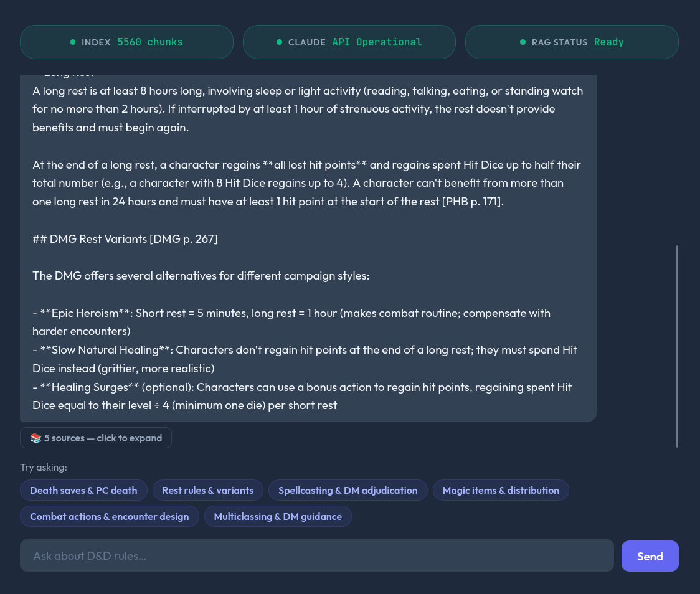Click the Claude API Operational status pill
This screenshot has width=700, height=594.
pyautogui.click(x=349, y=42)
